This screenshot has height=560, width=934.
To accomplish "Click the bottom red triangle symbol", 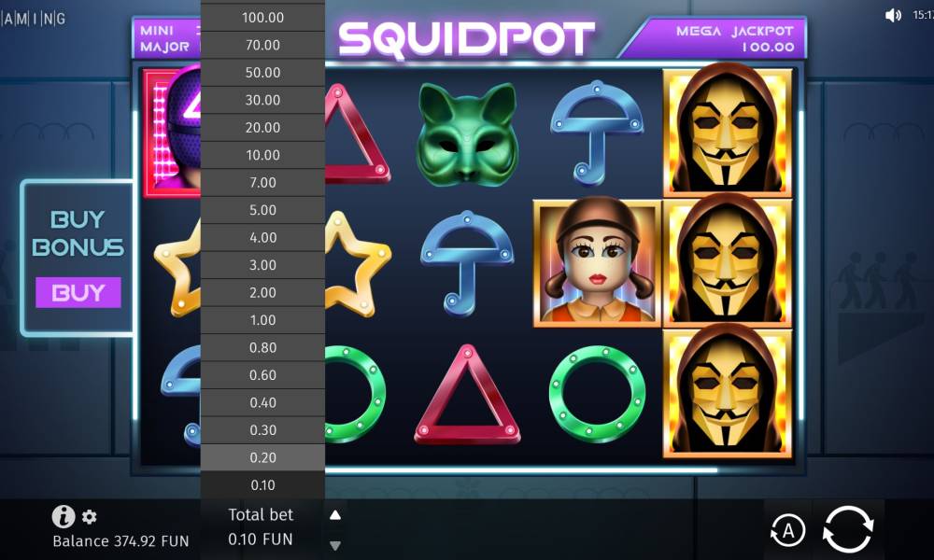I will point(467,394).
